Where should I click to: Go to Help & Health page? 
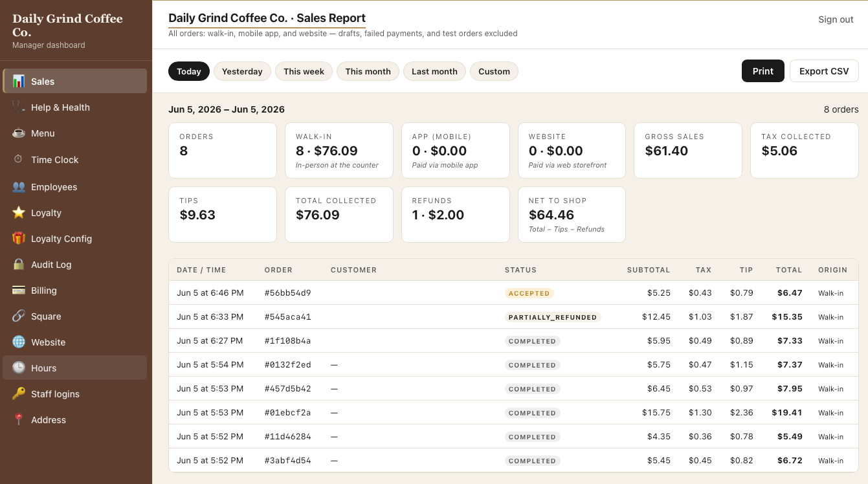pyautogui.click(x=60, y=107)
